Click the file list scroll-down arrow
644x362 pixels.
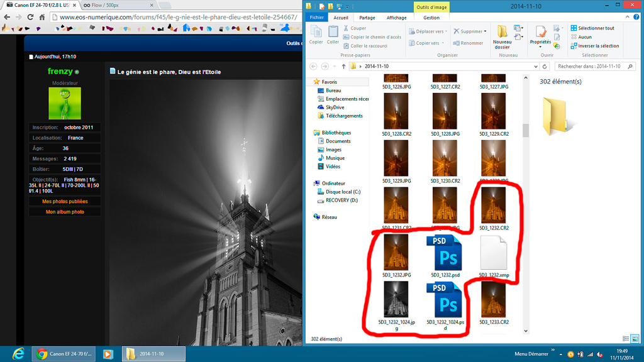coord(526,331)
